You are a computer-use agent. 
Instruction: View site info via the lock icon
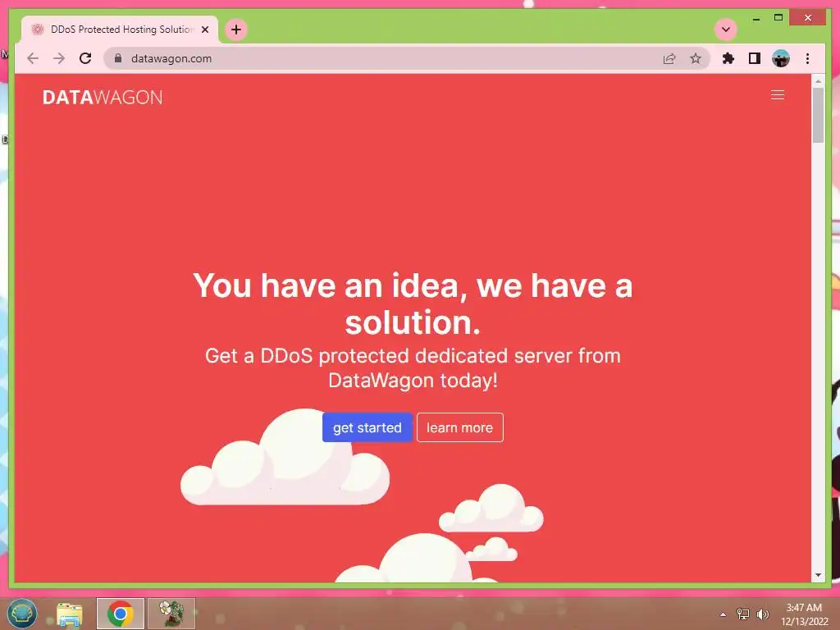(118, 58)
